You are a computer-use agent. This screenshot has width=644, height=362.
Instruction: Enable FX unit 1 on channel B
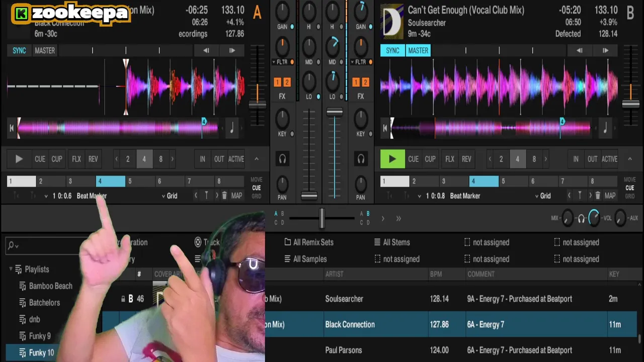pos(356,82)
